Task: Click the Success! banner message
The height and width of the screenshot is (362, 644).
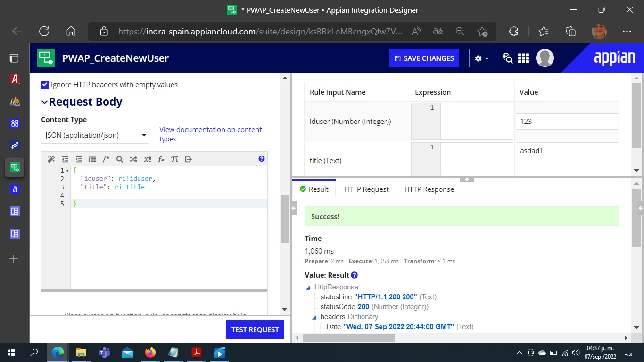Action: [462, 217]
